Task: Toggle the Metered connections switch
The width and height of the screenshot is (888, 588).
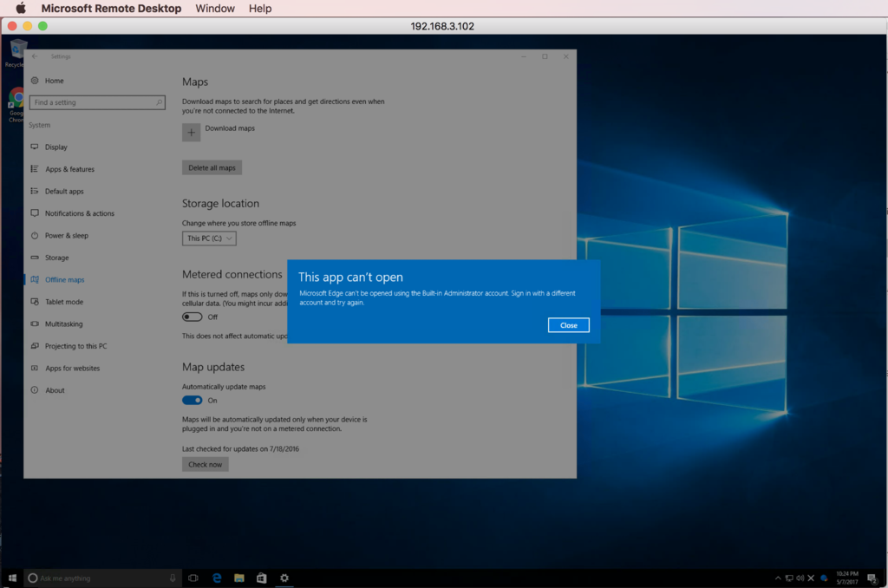Action: click(192, 317)
